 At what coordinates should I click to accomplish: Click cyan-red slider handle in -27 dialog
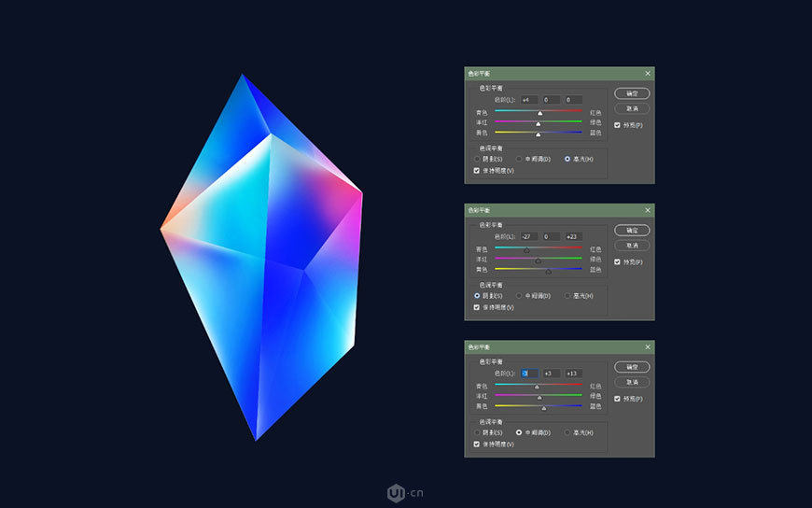525,251
